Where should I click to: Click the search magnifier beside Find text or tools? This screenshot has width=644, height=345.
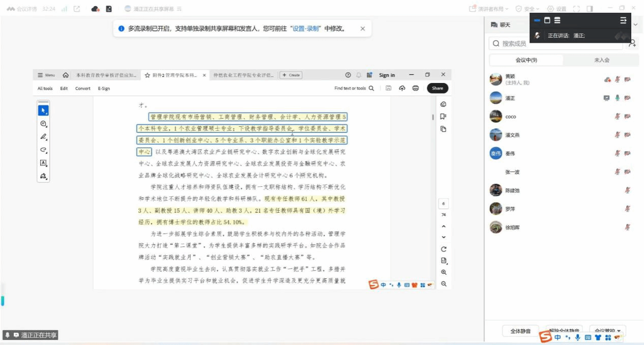click(x=371, y=88)
